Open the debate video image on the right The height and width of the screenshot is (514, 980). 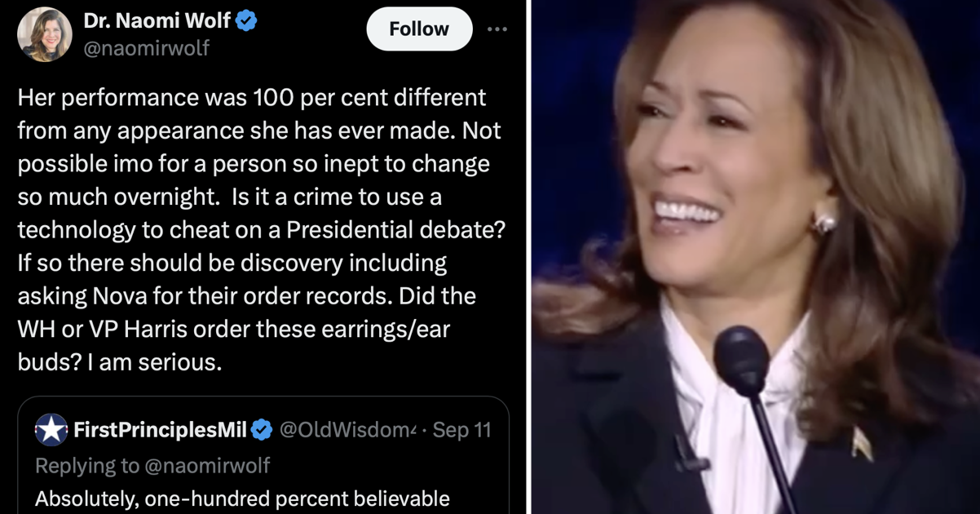[756, 257]
